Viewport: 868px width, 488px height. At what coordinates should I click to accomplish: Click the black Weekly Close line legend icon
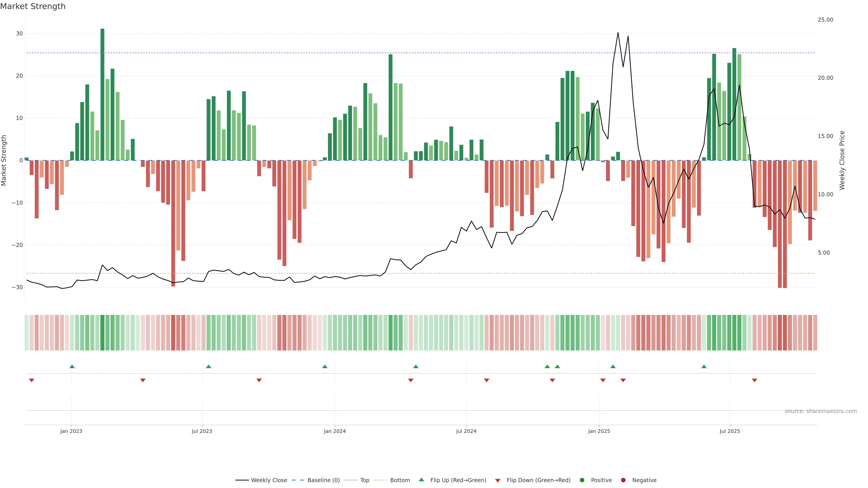tap(242, 480)
